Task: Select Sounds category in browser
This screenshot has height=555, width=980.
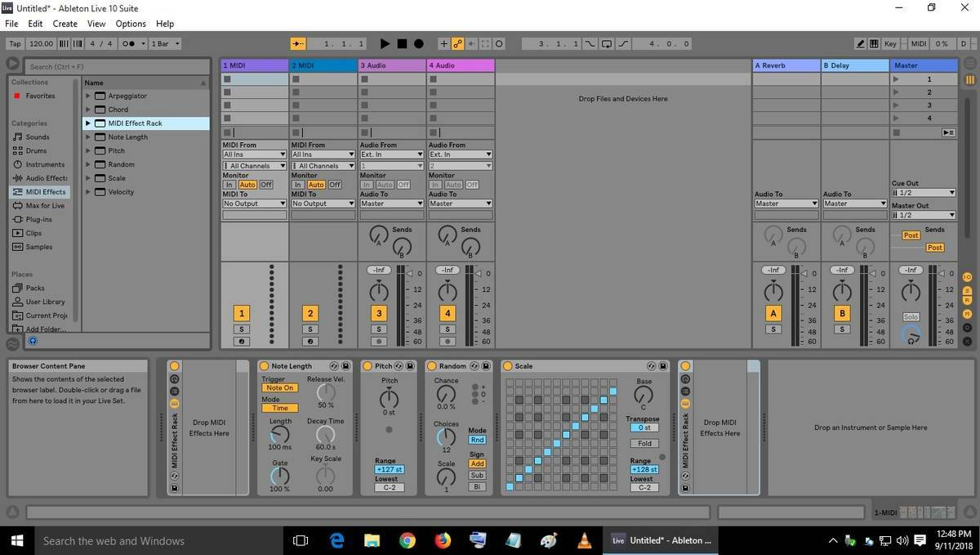Action: click(x=38, y=137)
